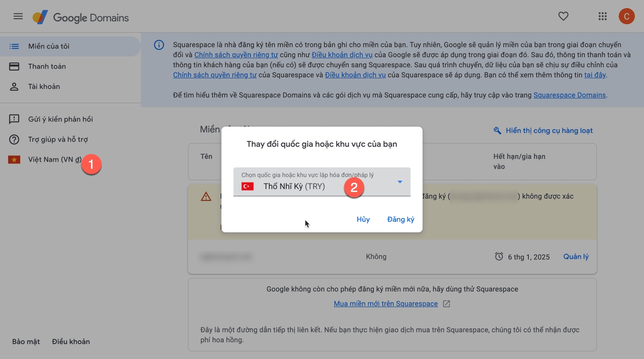Image resolution: width=644 pixels, height=359 pixels.
Task: Click the heart favorites icon
Action: 563,16
